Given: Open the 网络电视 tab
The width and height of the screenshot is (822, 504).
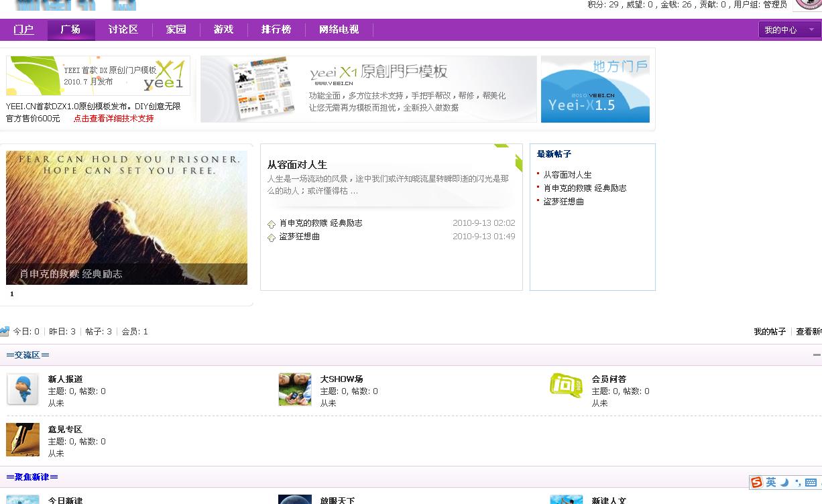Looking at the screenshot, I should tap(339, 29).
